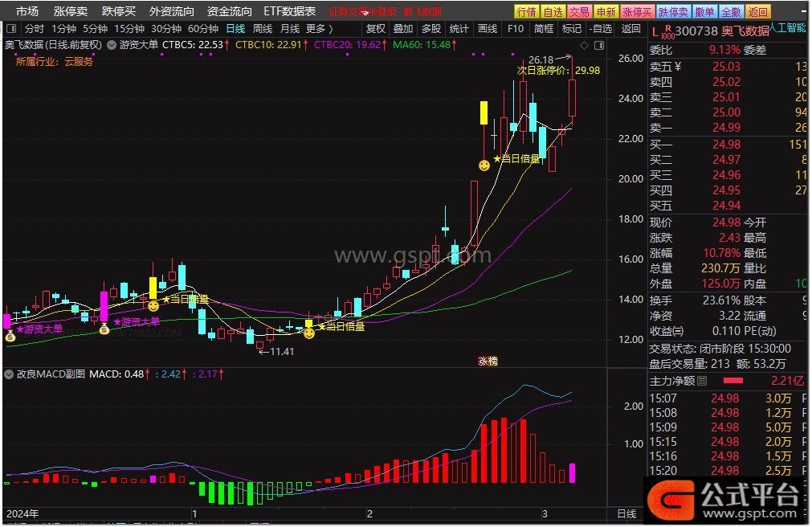
Task: Click the red 主力净额 bar indicator
Action: (x=732, y=381)
